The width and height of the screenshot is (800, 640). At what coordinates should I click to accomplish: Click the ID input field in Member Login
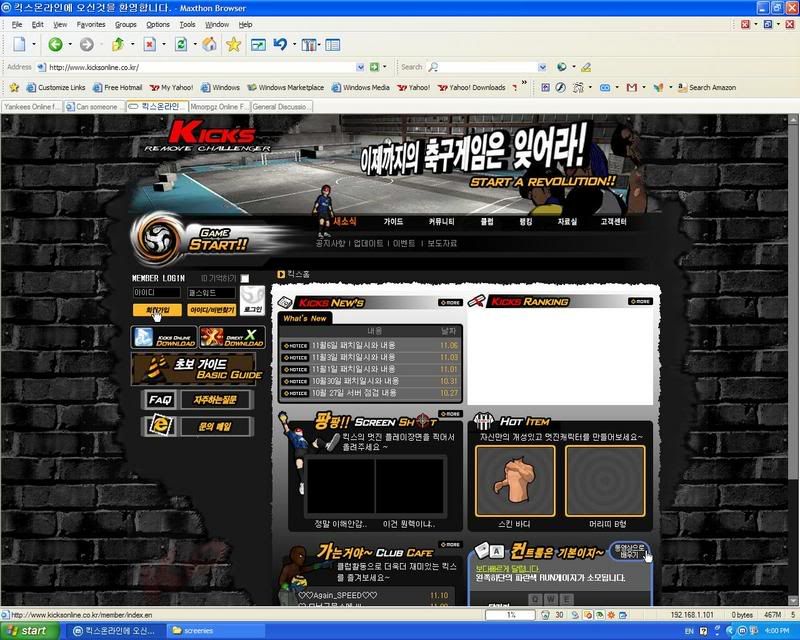(x=157, y=293)
